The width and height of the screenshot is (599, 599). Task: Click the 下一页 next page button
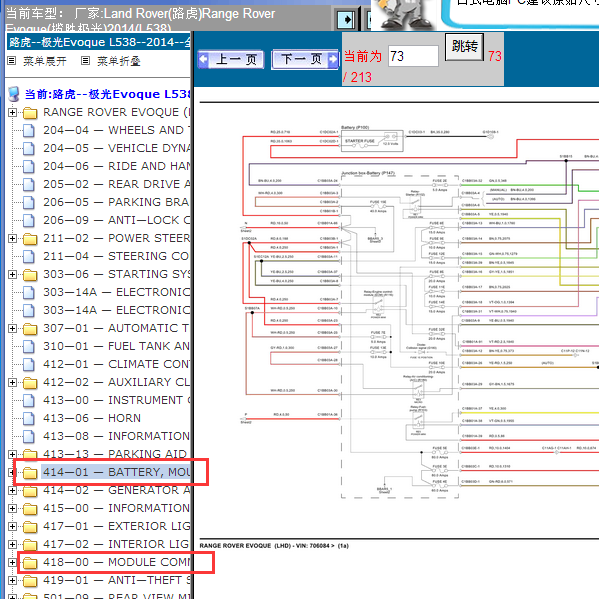click(305, 59)
